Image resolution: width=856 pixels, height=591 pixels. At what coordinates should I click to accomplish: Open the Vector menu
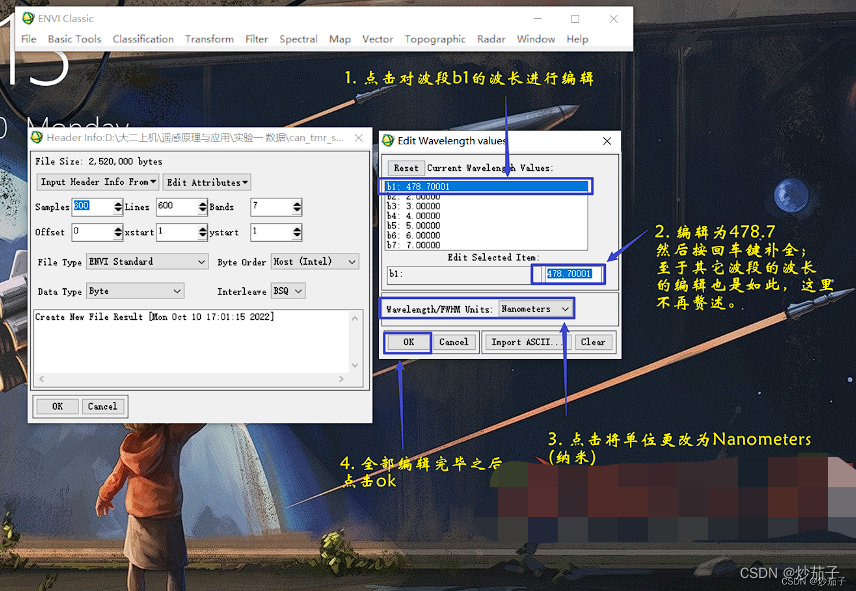pyautogui.click(x=377, y=39)
